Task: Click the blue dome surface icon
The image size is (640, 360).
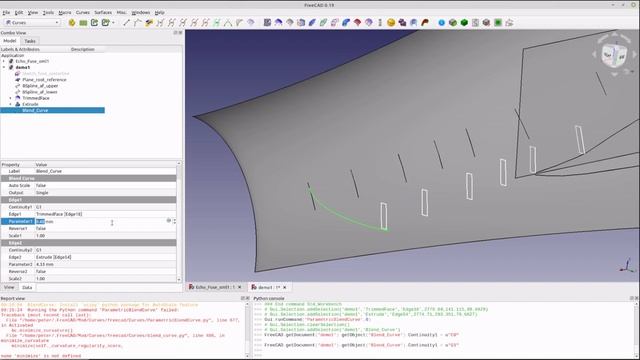Action: [278, 23]
